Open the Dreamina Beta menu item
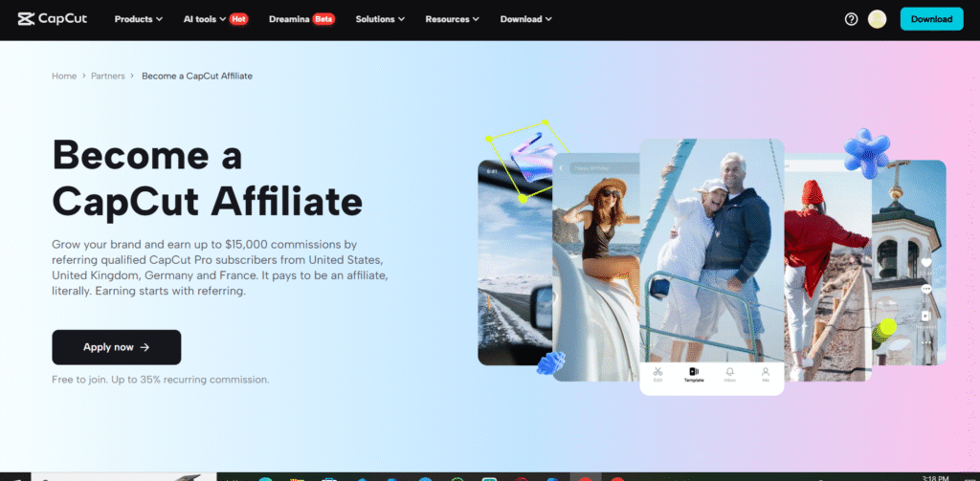 [x=301, y=19]
